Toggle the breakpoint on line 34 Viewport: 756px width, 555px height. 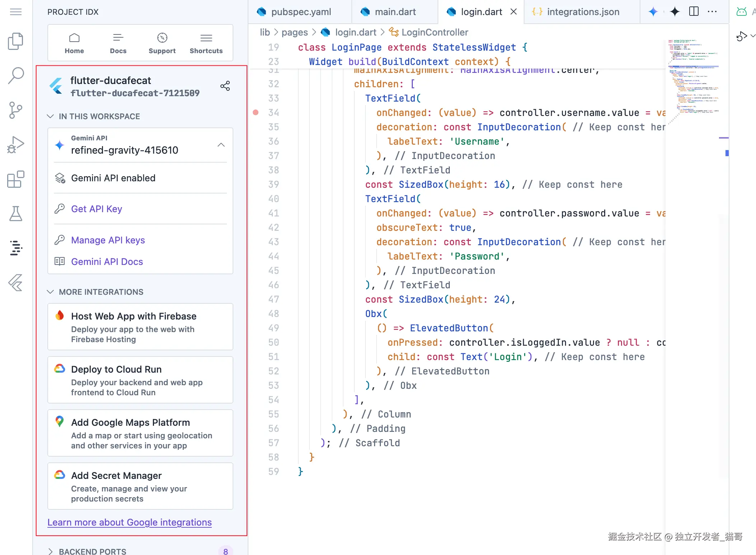[256, 113]
